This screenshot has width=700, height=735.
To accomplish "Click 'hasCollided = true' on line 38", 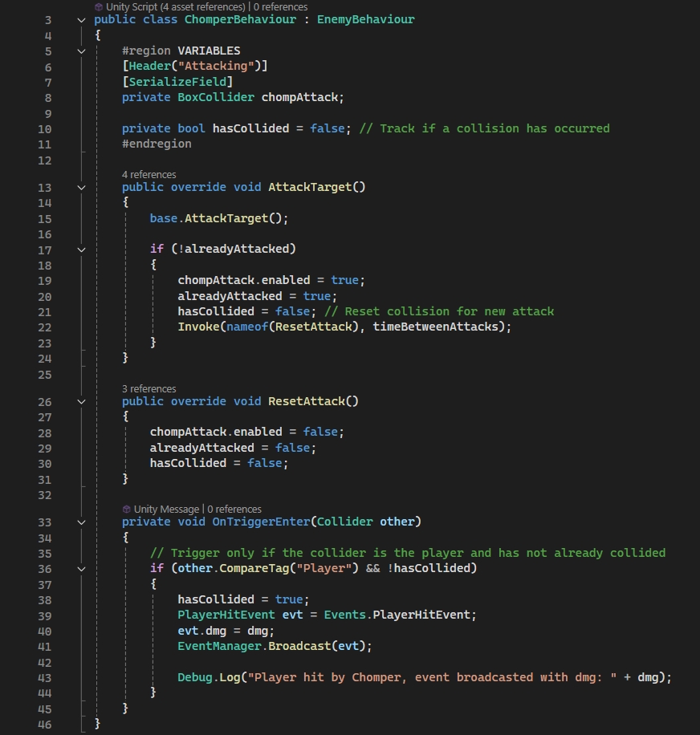I will click(243, 599).
